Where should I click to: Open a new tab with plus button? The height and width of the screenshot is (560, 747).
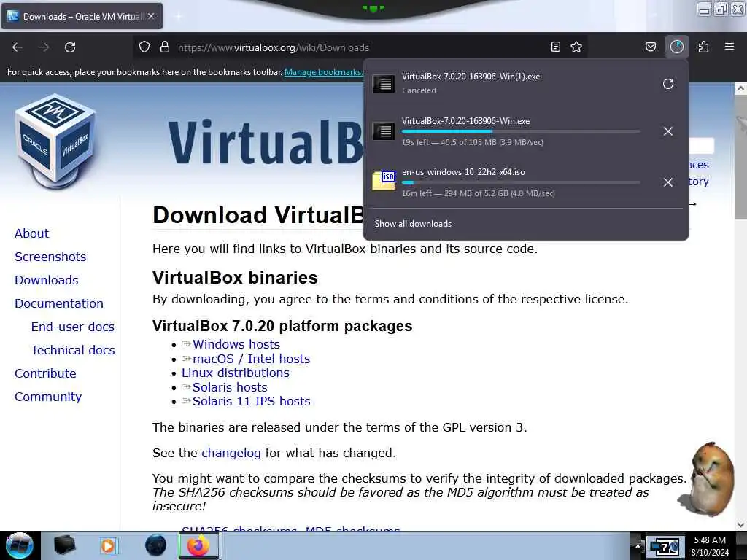[179, 17]
